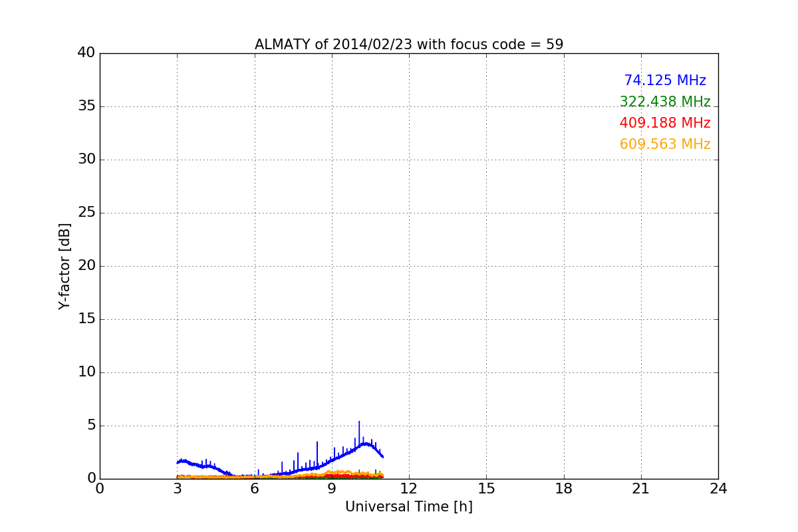
Task: Click y-axis tick label 30
Action: click(86, 160)
